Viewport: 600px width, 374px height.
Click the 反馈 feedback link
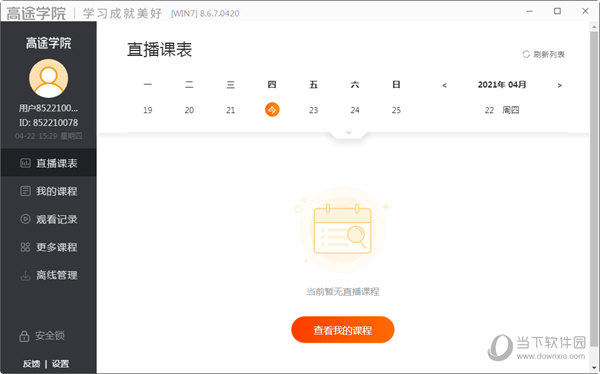[x=31, y=364]
